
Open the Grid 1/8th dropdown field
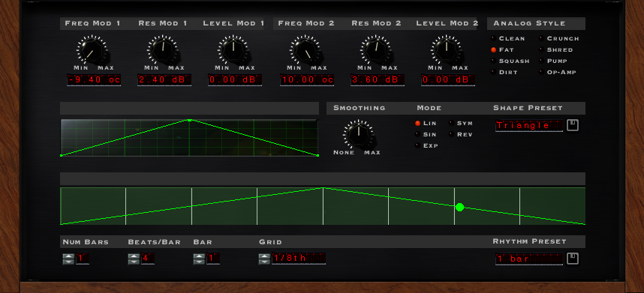click(x=299, y=259)
